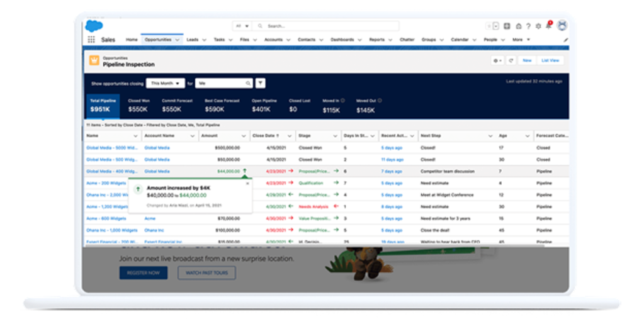Click the List View button

coord(550,60)
